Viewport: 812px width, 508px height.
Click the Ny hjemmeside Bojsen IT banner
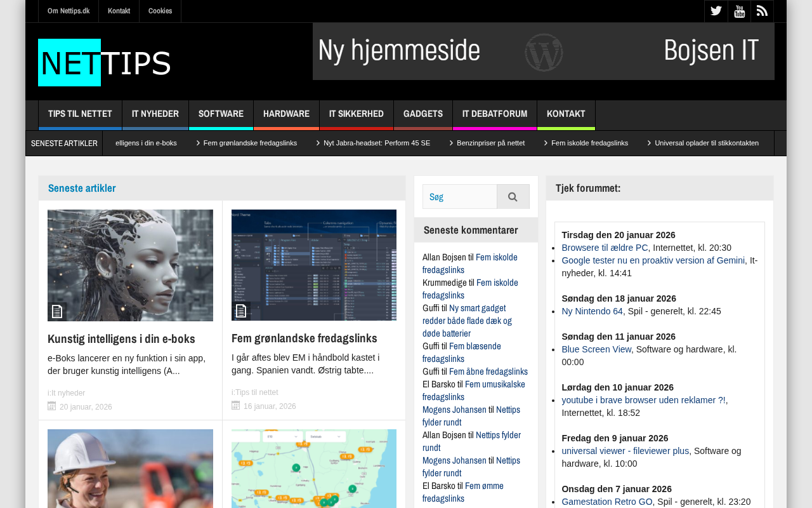tap(544, 51)
